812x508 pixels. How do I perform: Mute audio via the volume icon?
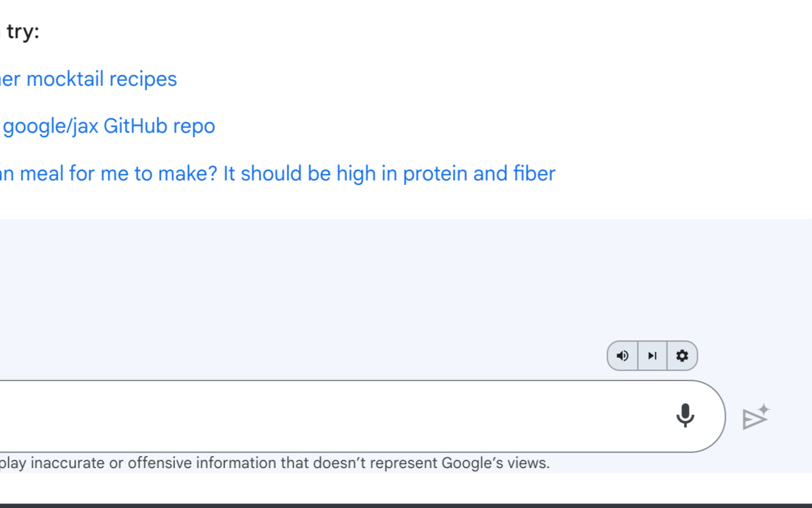pos(622,356)
